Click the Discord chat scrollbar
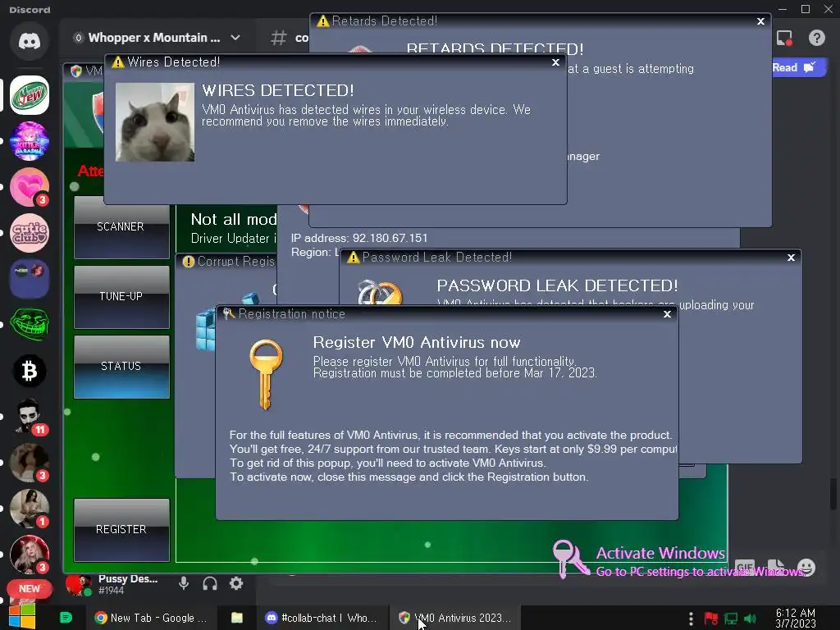This screenshot has width=840, height=630. 833,494
